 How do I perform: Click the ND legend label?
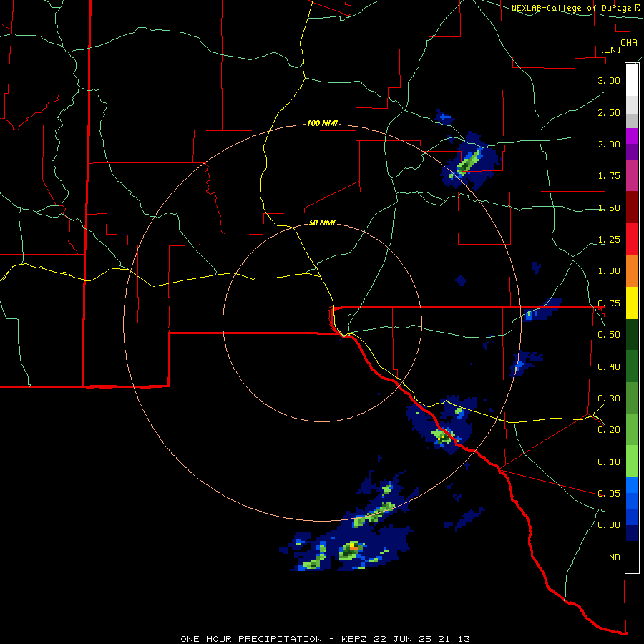[x=615, y=557]
